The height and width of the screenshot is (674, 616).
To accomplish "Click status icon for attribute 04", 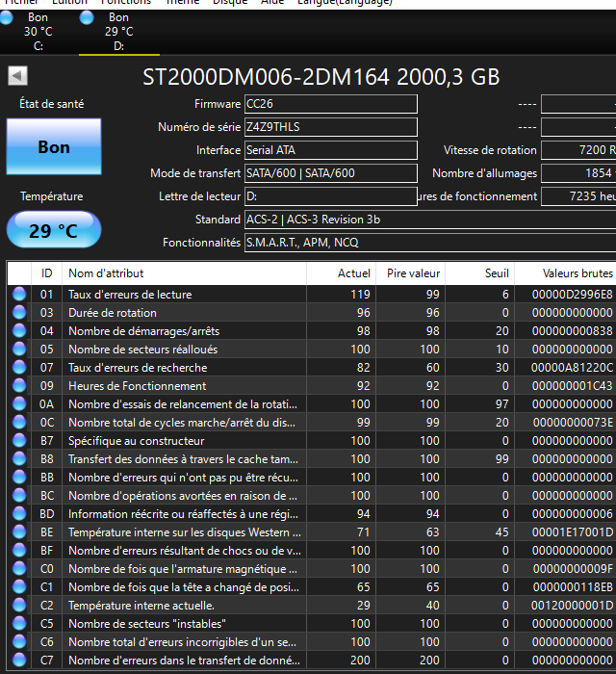I will [19, 330].
